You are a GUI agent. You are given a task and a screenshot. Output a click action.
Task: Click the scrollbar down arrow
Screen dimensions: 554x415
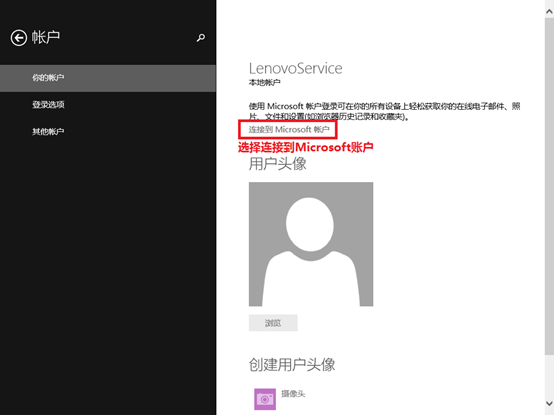[549, 403]
